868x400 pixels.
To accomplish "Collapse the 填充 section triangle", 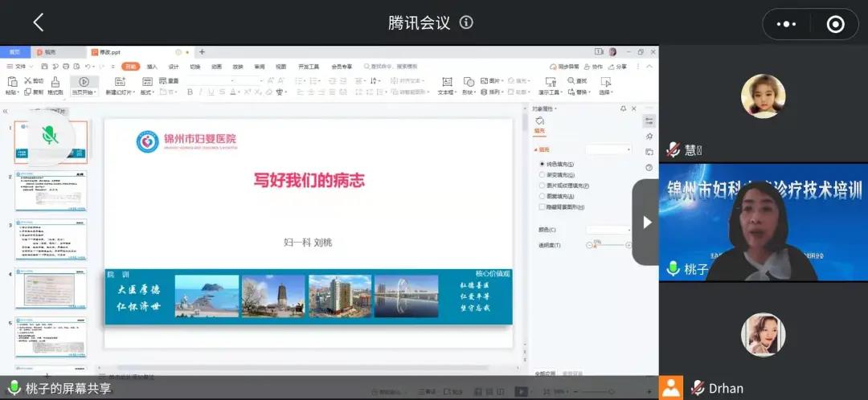I will click(x=535, y=150).
